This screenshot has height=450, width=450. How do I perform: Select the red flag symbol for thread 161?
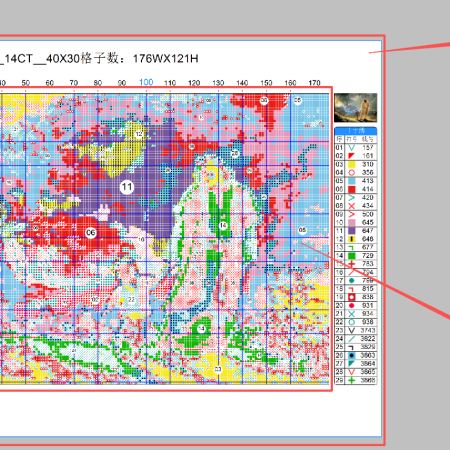[351, 156]
